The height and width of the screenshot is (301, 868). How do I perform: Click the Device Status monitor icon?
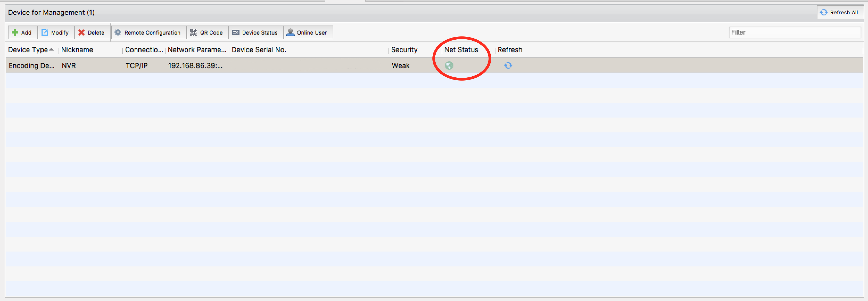[x=235, y=33]
